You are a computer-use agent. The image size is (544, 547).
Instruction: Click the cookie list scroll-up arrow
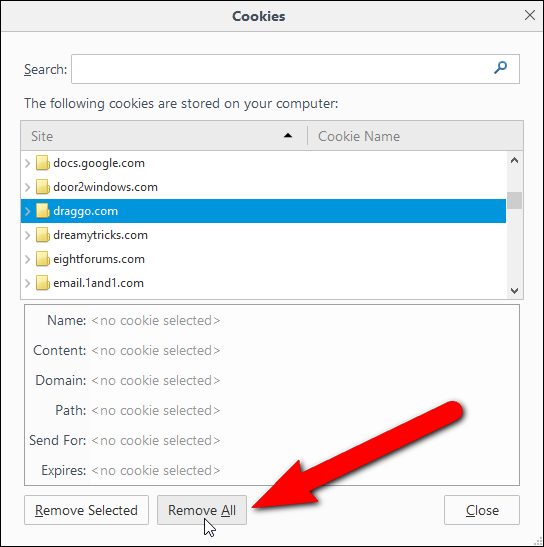[514, 160]
